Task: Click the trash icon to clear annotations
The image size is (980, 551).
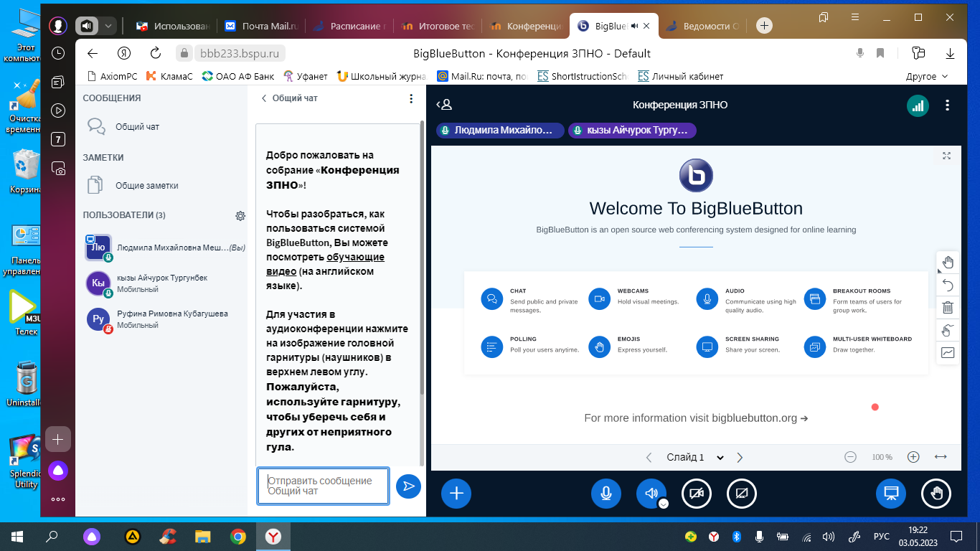Action: pyautogui.click(x=948, y=308)
